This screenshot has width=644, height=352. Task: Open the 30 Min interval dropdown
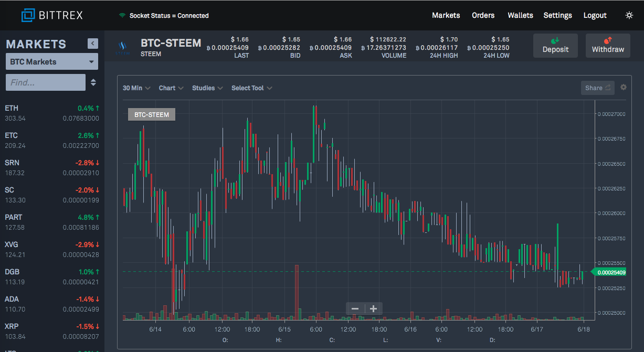tap(136, 88)
